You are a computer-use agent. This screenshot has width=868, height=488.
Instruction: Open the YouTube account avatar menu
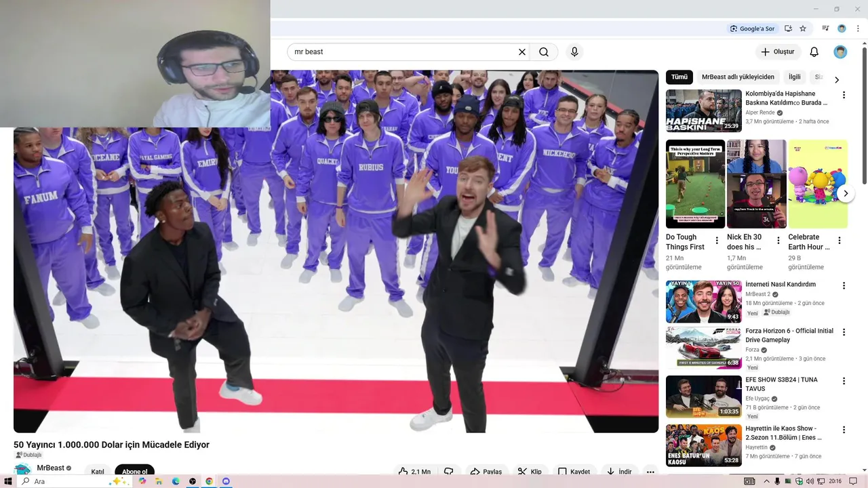tap(840, 52)
